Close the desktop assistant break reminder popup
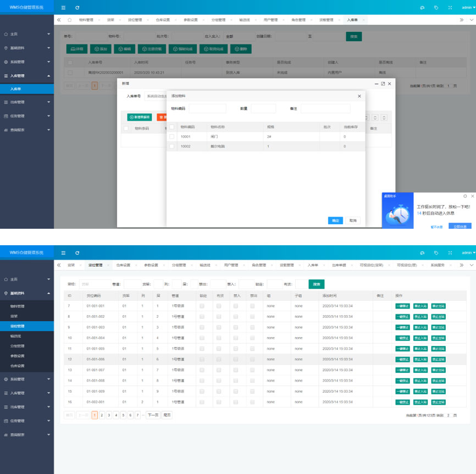The width and height of the screenshot is (476, 474). pos(473,196)
